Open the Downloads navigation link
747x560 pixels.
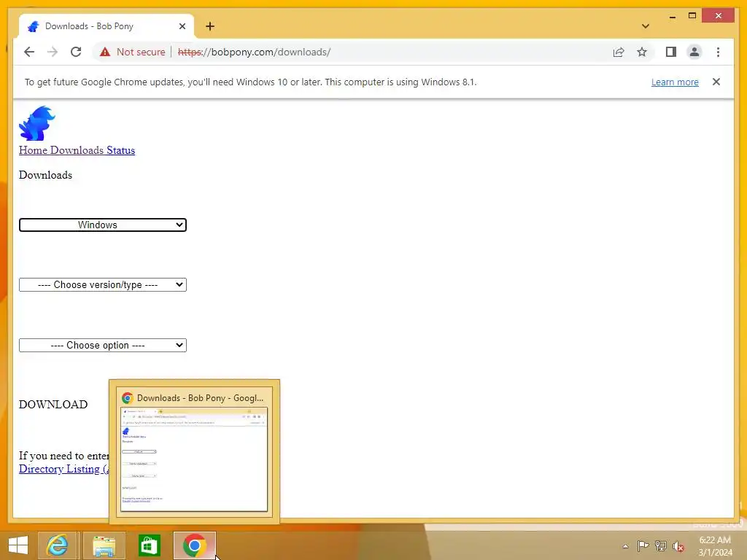77,150
